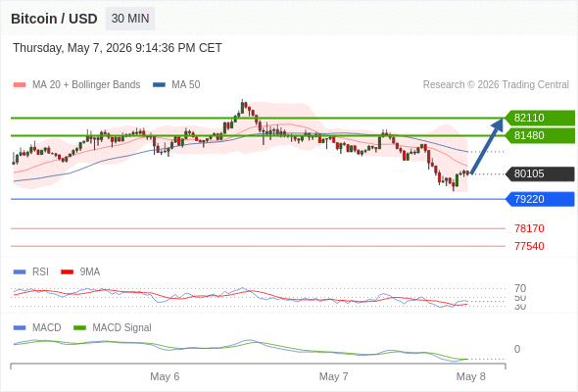Click the MA 20 + Bollinger Bands swatch

[20, 85]
